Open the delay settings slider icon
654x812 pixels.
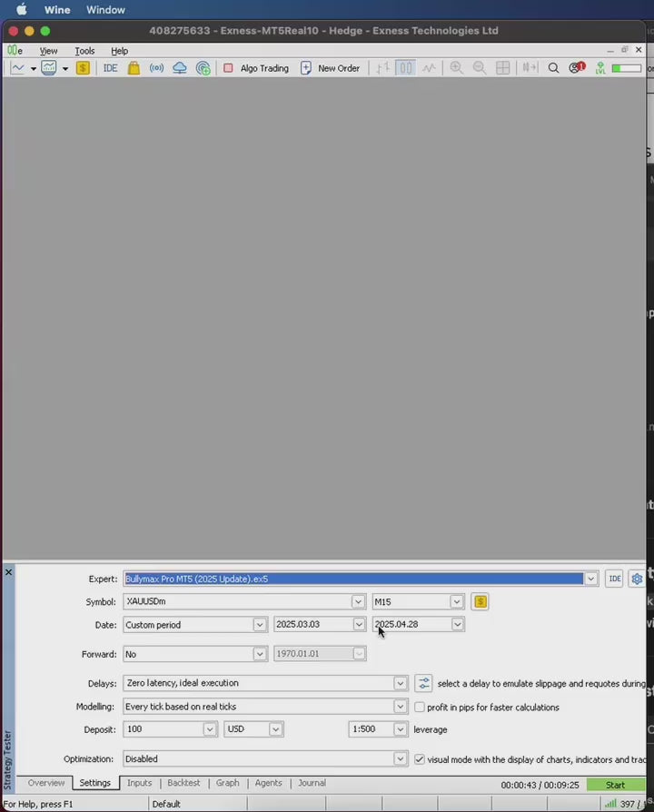[x=423, y=683]
